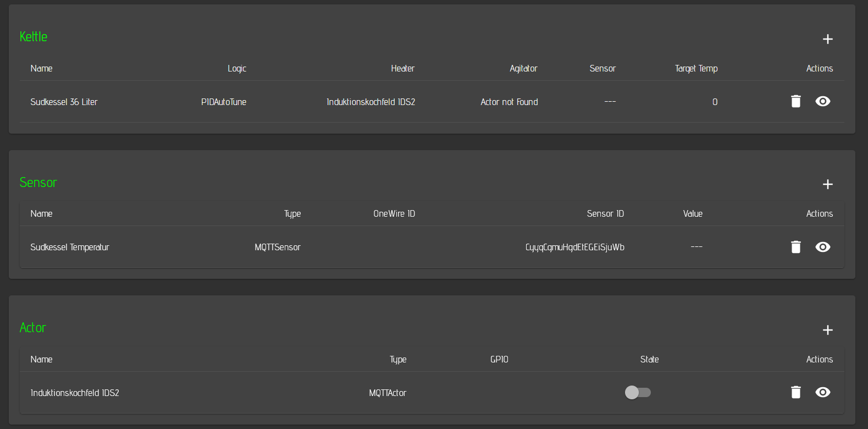Image resolution: width=868 pixels, height=429 pixels.
Task: Add a new kettle with plus icon
Action: pyautogui.click(x=827, y=39)
